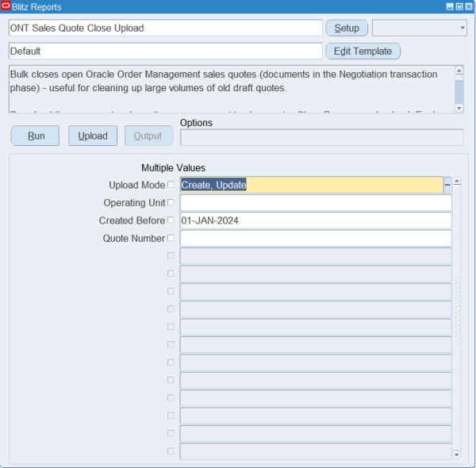Click the parameters scrollbar up arrow
Viewport: 476px width, 468px height.
pyautogui.click(x=457, y=182)
